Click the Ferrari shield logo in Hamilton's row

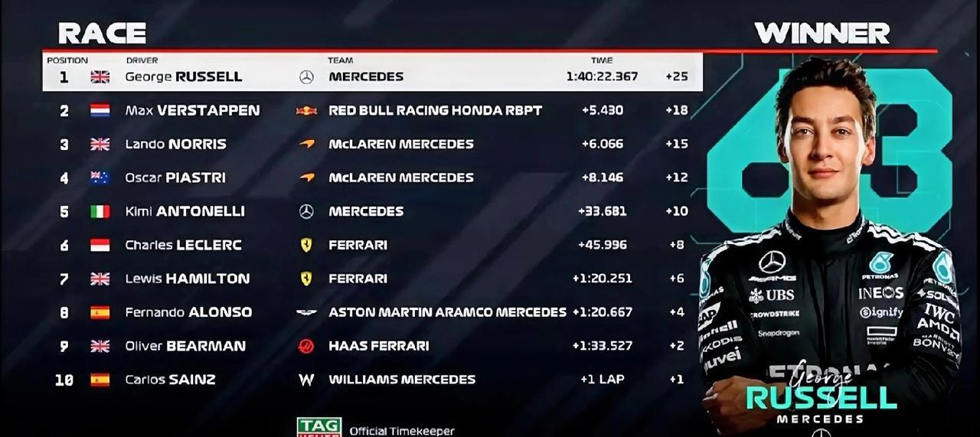306,279
